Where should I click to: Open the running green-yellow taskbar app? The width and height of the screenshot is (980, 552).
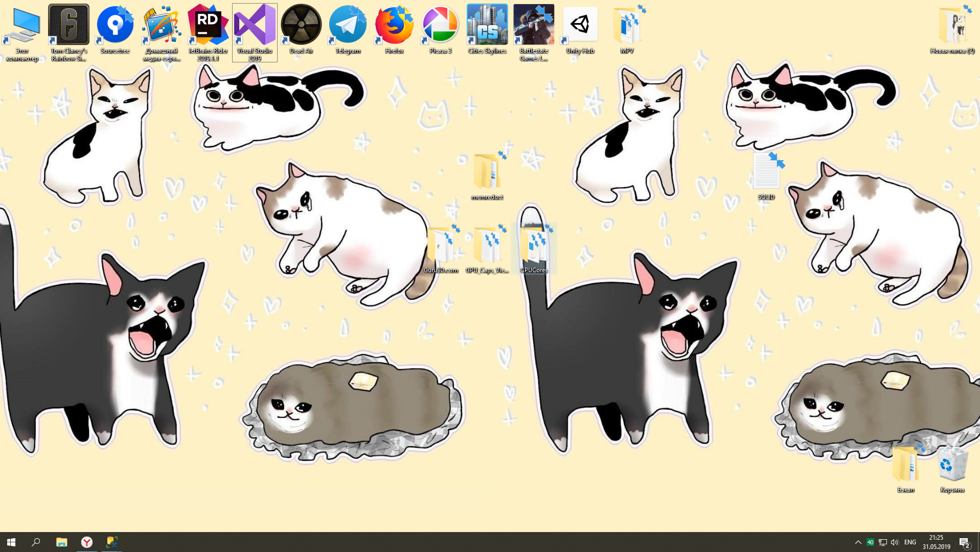pos(112,542)
